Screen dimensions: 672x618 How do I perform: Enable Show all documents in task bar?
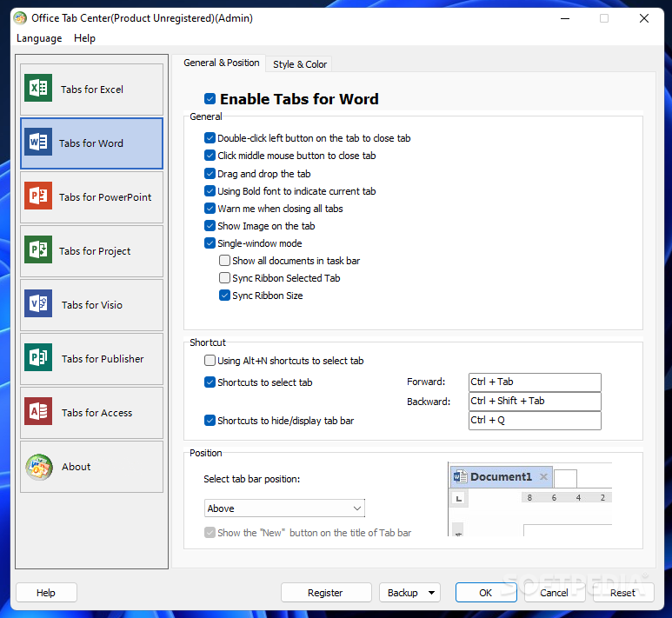tap(224, 261)
